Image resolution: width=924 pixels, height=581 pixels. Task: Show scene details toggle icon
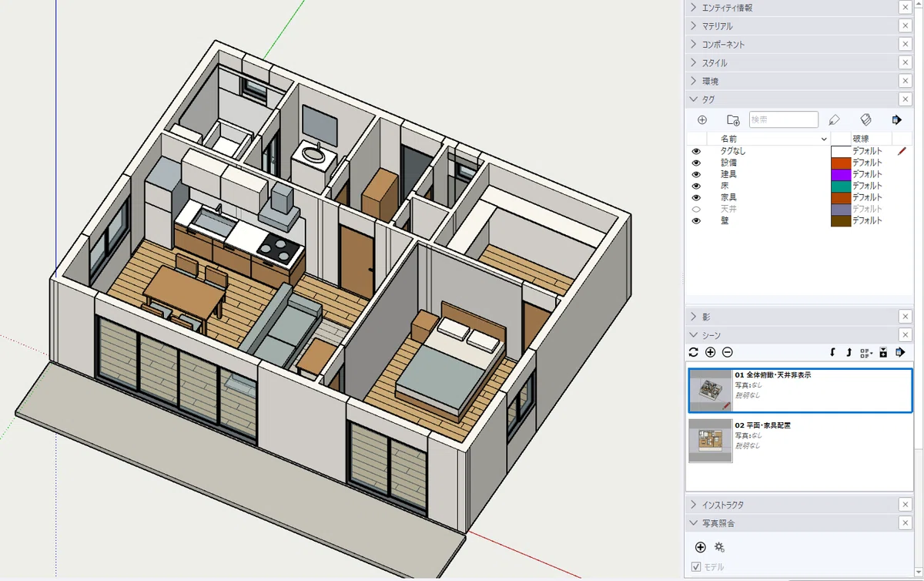(x=882, y=352)
